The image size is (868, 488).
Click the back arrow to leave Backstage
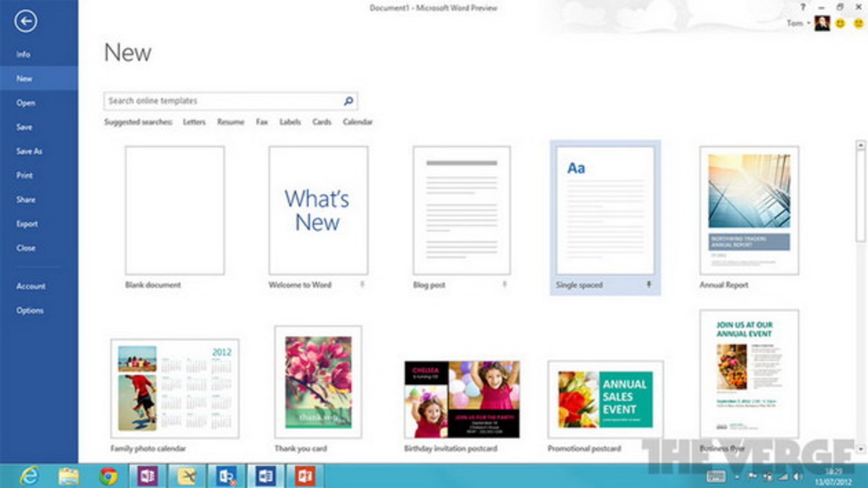25,21
